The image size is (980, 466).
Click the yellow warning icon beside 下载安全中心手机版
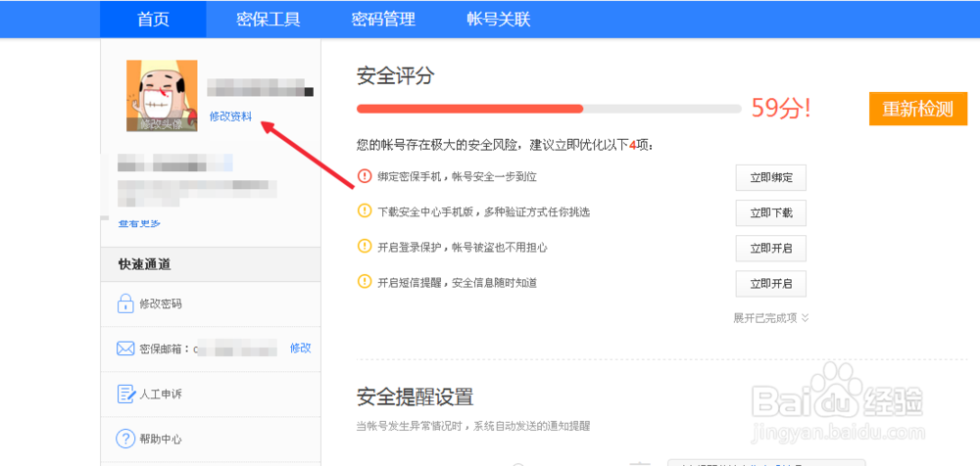[365, 211]
